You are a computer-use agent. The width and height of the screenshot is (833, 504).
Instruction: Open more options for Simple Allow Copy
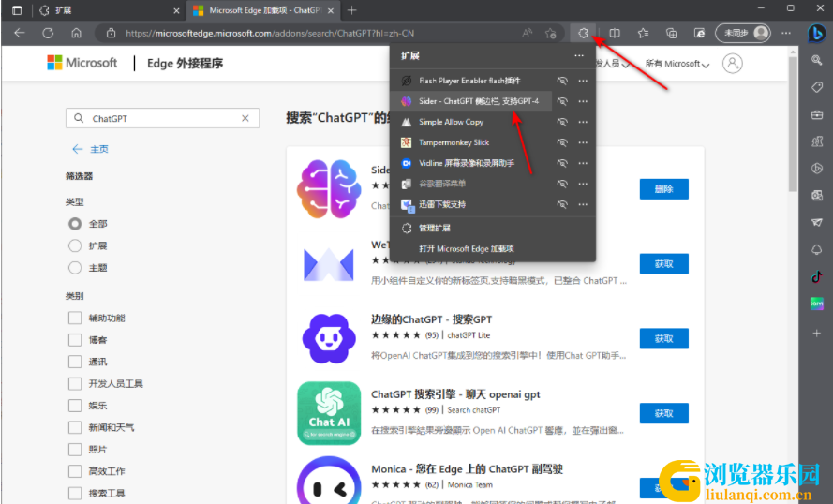[583, 122]
